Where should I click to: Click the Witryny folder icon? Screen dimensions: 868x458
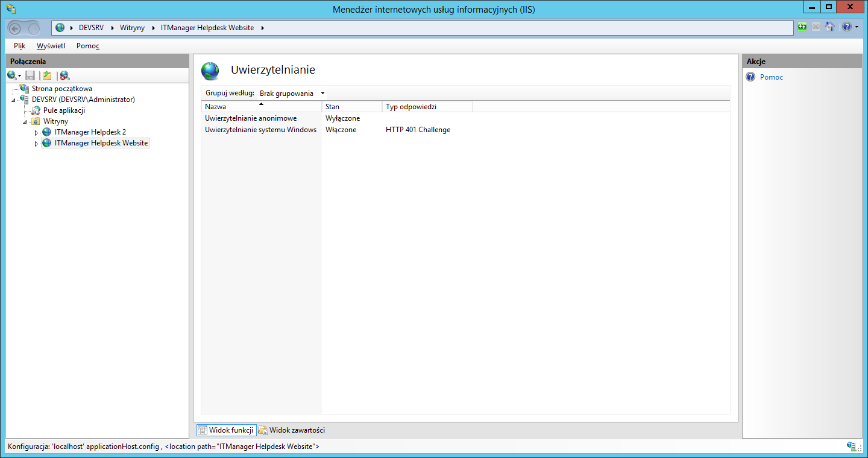(36, 121)
